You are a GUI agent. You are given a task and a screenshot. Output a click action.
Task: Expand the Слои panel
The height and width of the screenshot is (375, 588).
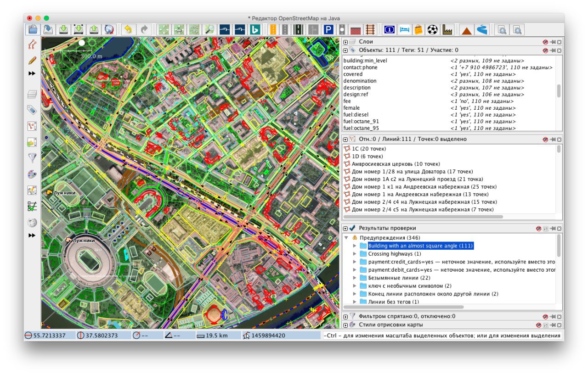click(x=345, y=42)
